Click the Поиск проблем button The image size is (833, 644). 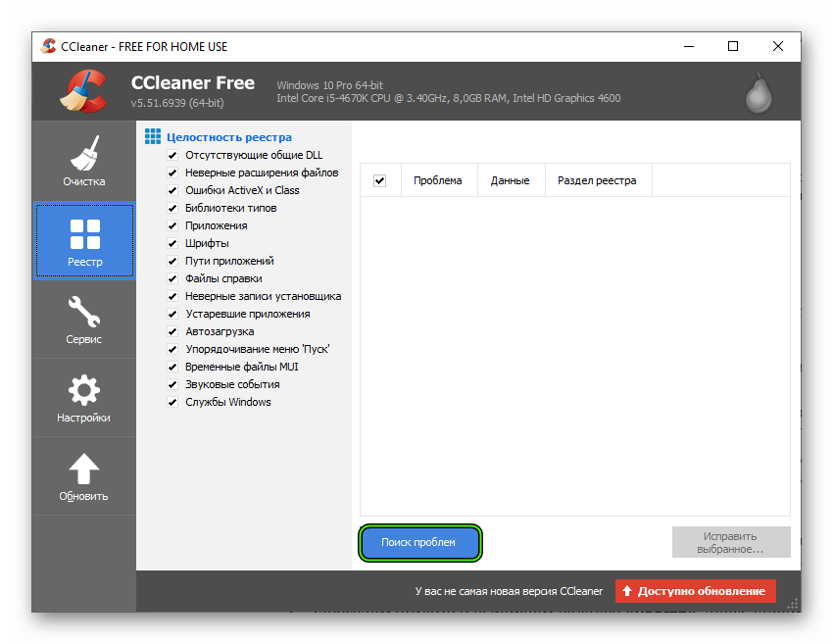coord(418,542)
